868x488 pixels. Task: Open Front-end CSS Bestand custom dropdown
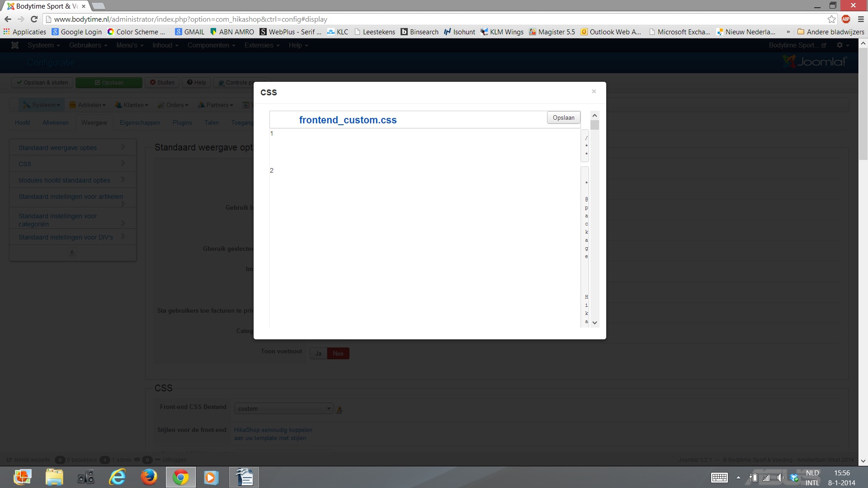click(283, 408)
